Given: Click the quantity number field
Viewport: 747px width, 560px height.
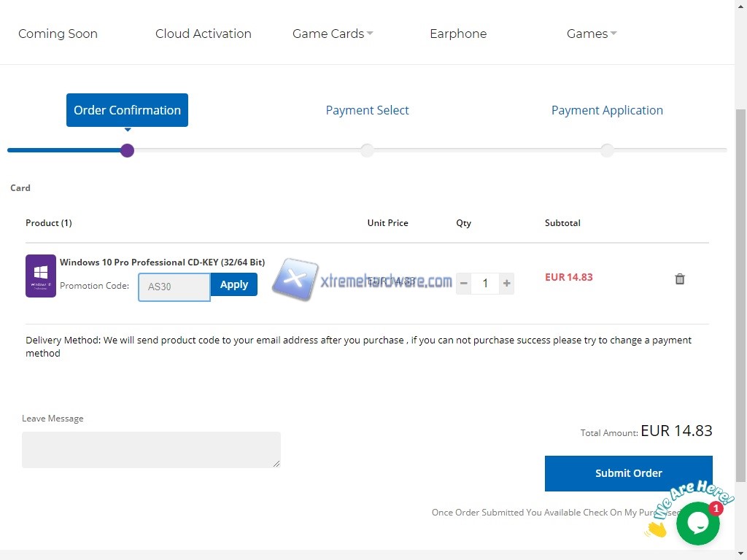Looking at the screenshot, I should [485, 284].
